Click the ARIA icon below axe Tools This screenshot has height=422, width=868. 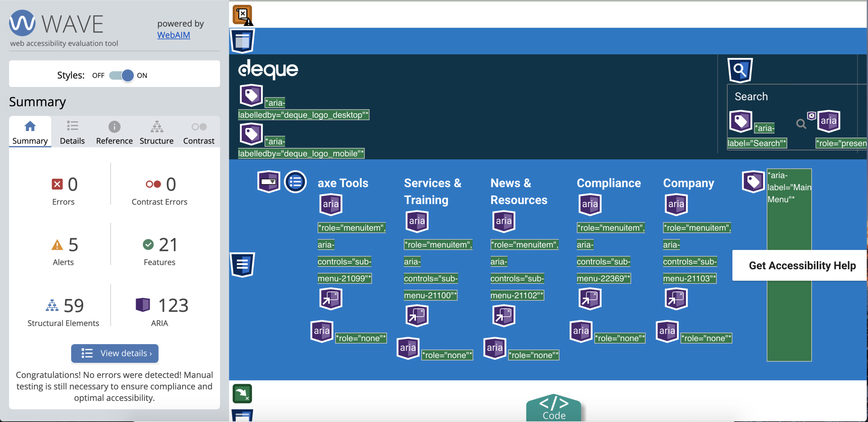(x=331, y=204)
